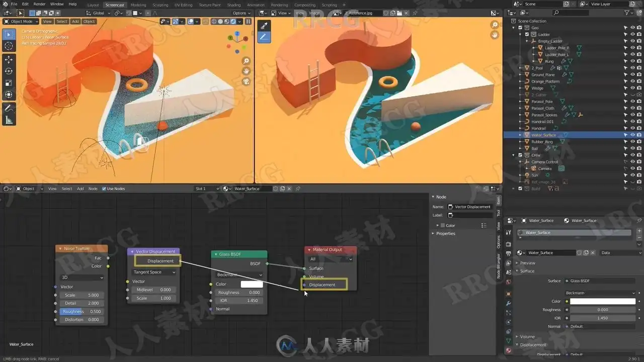The image size is (644, 362).
Task: Open Slot 1 material slot dropdown
Action: coord(207,189)
